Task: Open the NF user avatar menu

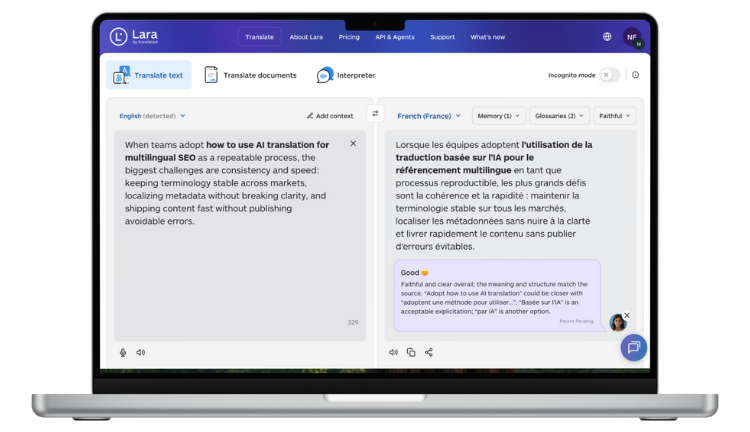Action: [632, 37]
